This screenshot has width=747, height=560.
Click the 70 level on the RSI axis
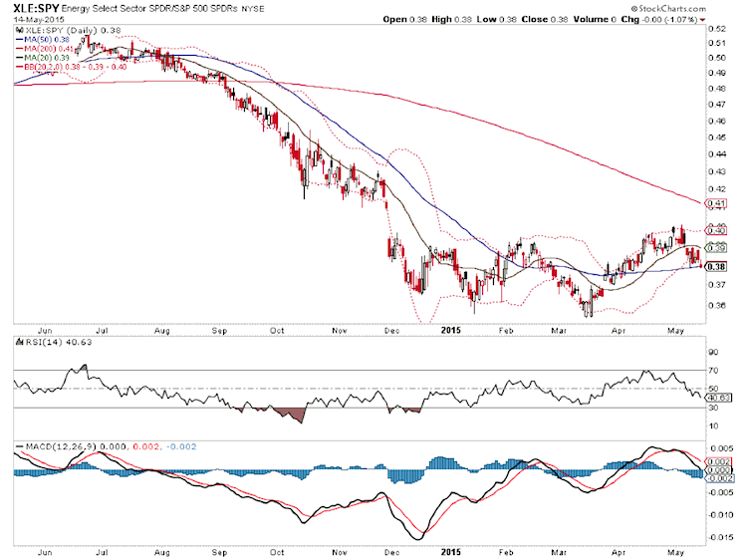[x=713, y=371]
